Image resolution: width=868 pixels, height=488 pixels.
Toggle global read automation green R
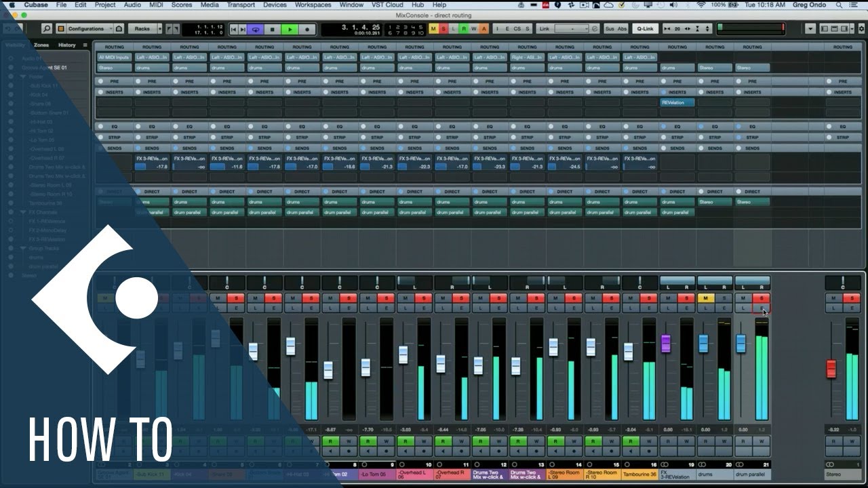pos(464,29)
